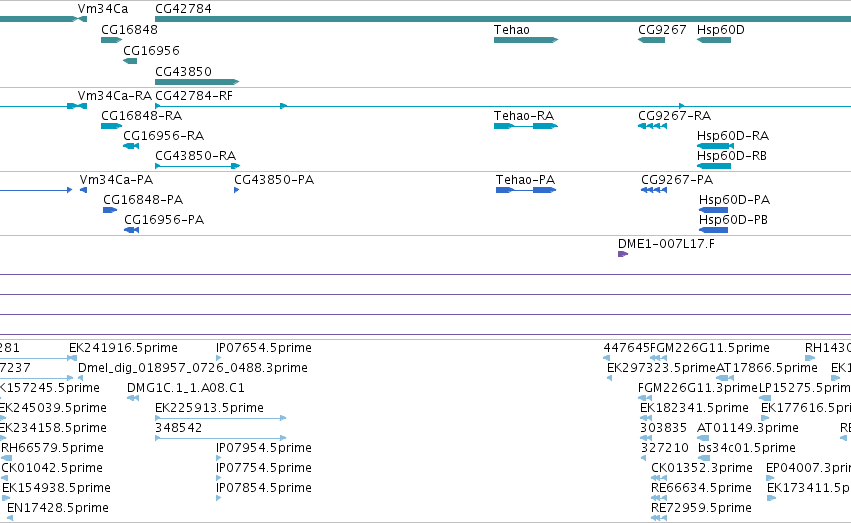851x523 pixels.
Task: Select the CG16848 gene arrow
Action: click(x=111, y=40)
